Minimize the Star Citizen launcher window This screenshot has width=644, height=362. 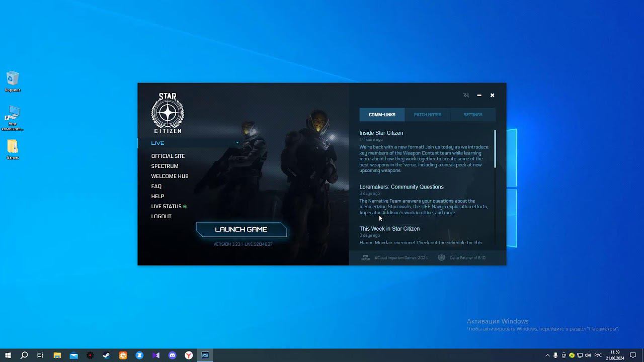479,95
